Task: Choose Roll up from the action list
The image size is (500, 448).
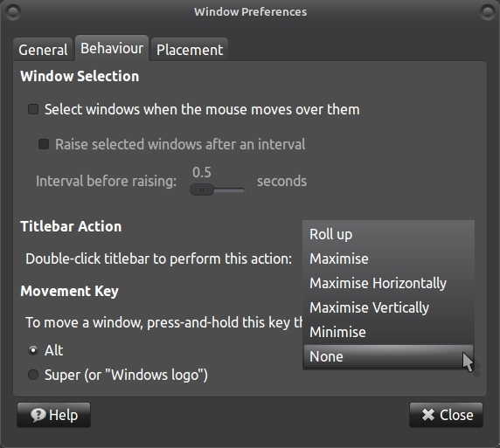Action: 388,234
